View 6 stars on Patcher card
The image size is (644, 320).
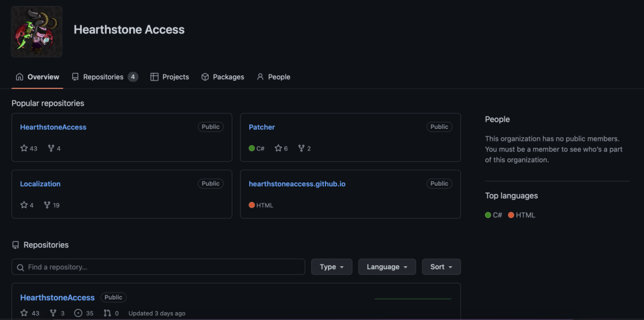(281, 149)
